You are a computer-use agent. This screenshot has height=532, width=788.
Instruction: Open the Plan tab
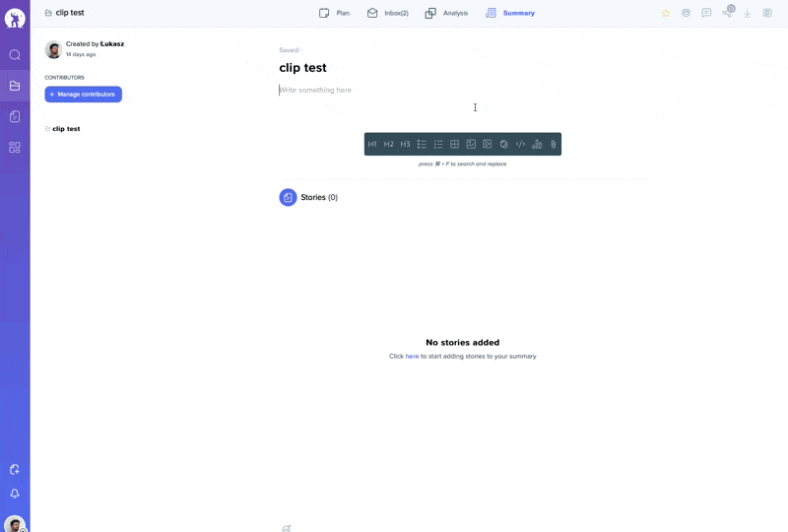[x=334, y=13]
